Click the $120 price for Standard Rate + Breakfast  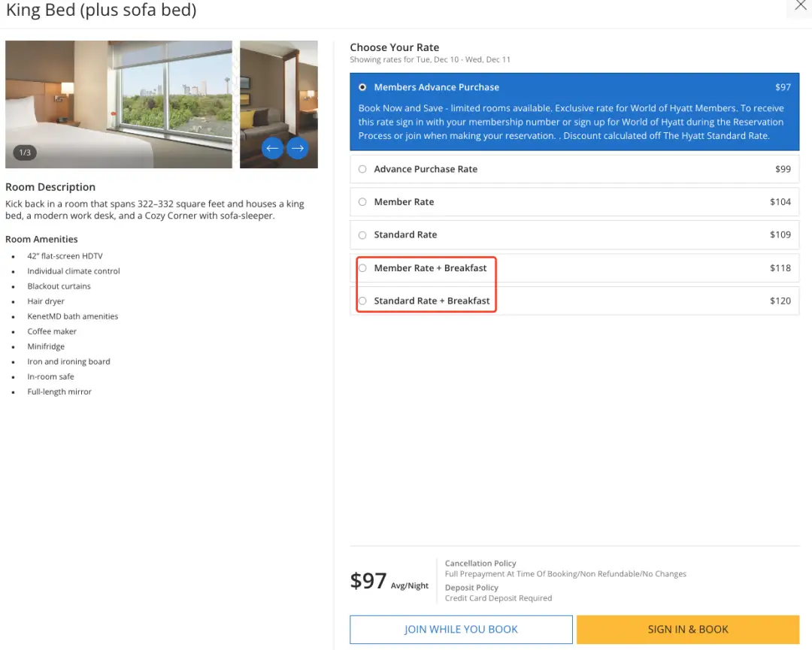click(x=780, y=301)
